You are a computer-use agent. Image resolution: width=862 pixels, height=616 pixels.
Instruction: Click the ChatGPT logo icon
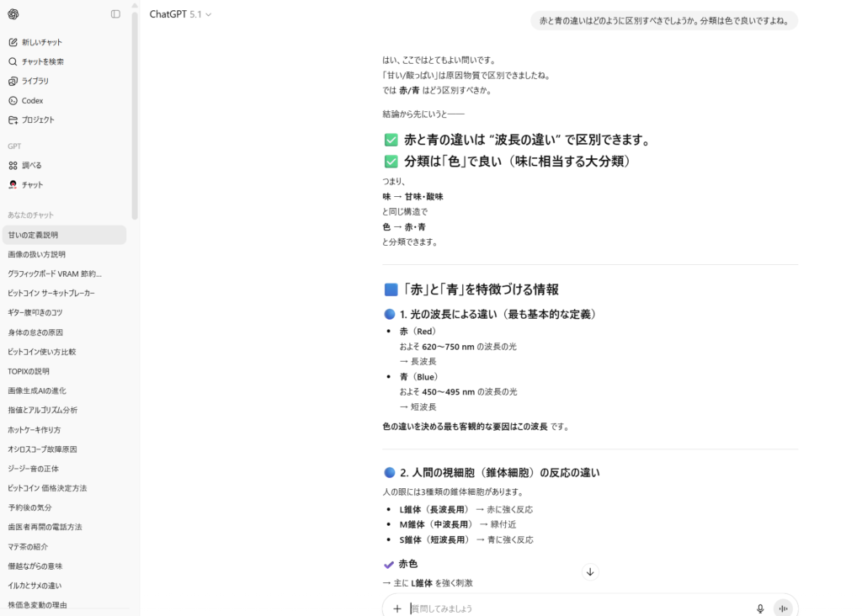pyautogui.click(x=13, y=14)
